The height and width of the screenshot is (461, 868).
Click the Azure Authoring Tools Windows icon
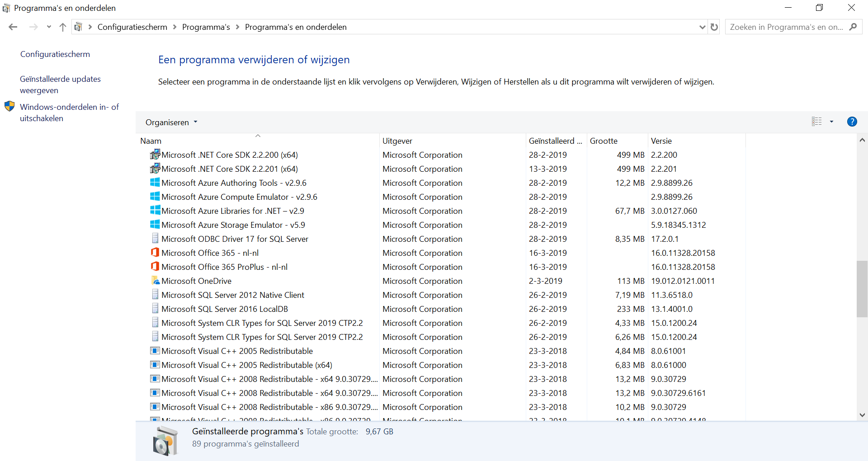click(155, 183)
